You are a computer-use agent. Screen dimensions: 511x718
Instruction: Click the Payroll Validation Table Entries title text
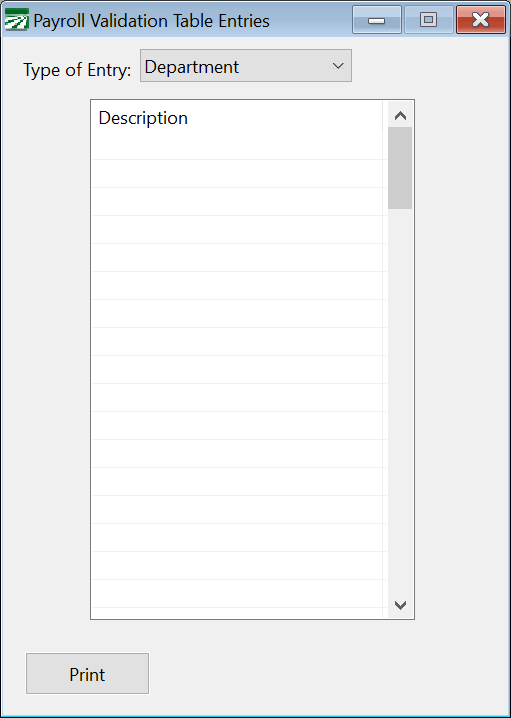[x=152, y=21]
